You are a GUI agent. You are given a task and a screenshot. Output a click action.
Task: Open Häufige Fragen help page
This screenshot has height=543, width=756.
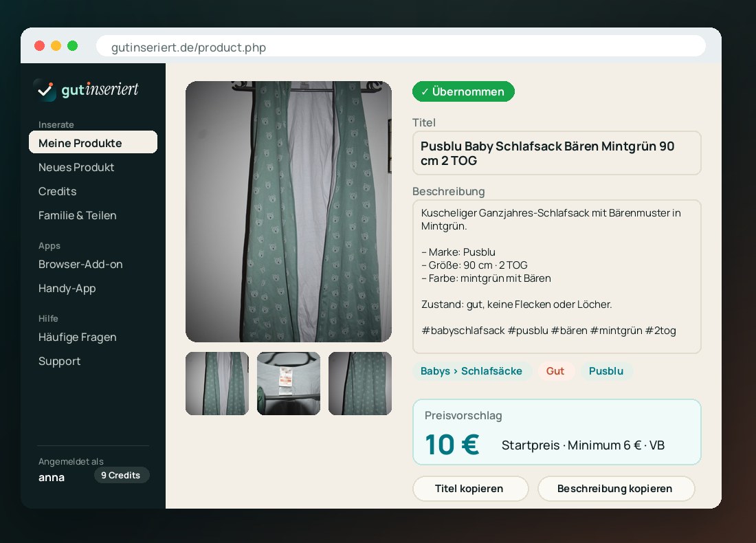click(77, 337)
